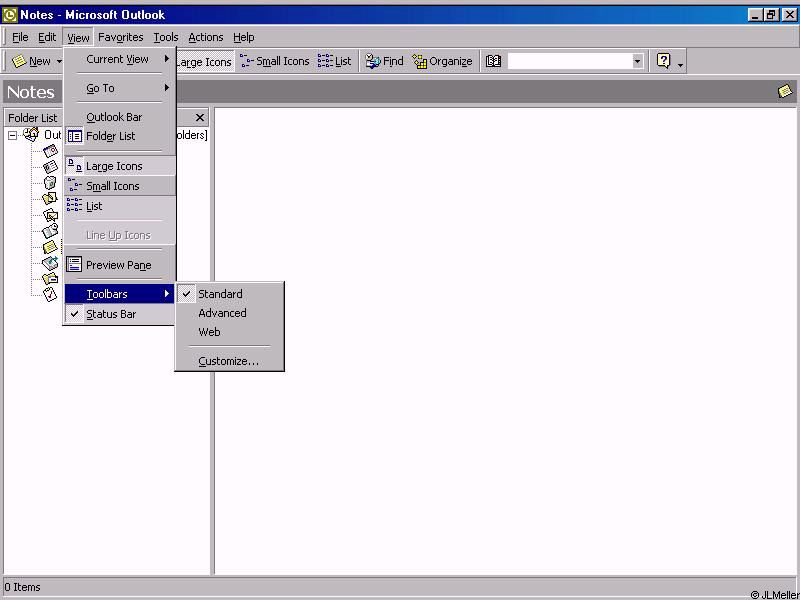
Task: Toggle Preview Pane in View menu
Action: pyautogui.click(x=120, y=265)
